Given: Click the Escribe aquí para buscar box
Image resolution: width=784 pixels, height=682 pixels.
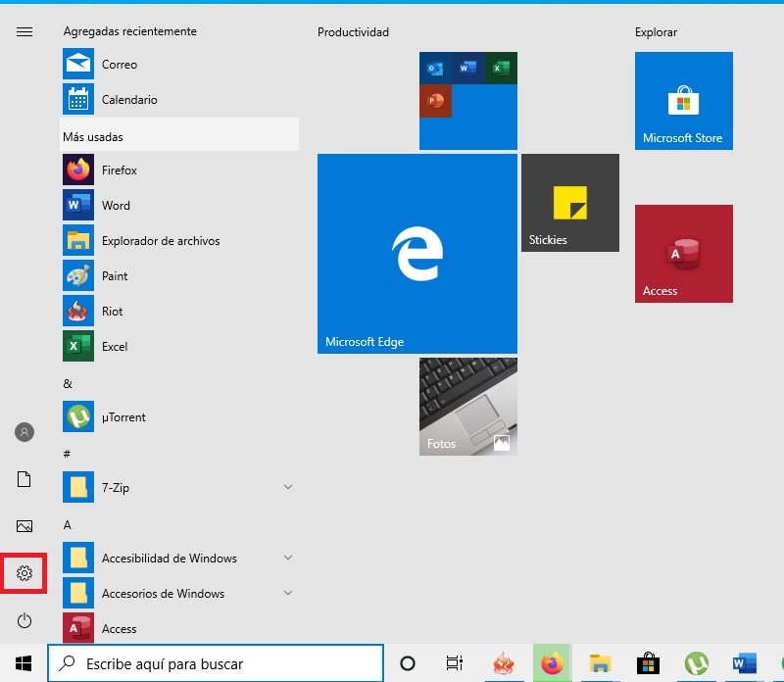Looking at the screenshot, I should coord(216,663).
